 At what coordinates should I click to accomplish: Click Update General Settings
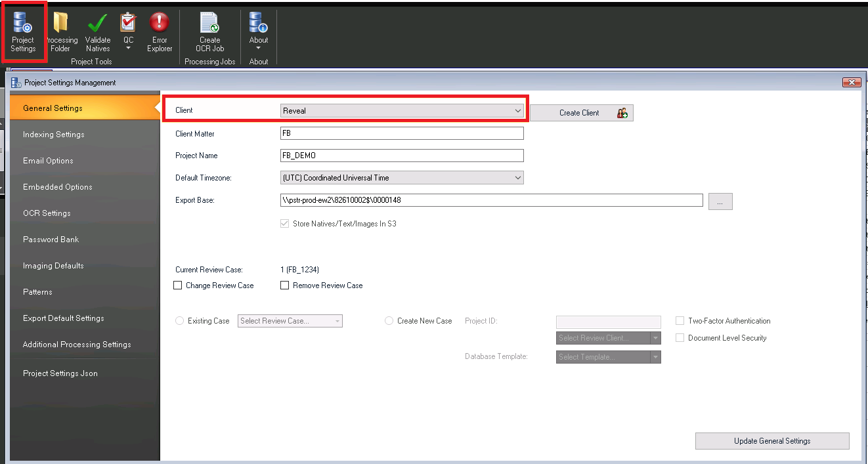[x=772, y=441]
